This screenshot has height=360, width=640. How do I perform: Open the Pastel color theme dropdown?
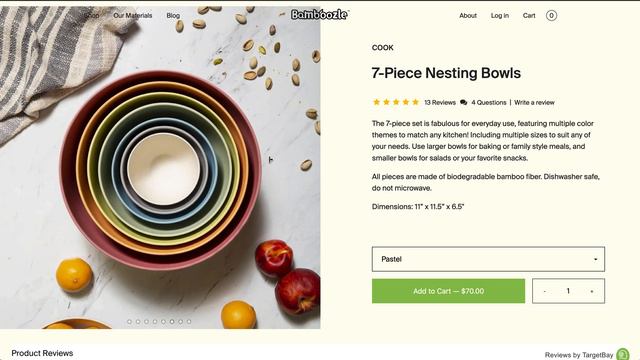[488, 259]
